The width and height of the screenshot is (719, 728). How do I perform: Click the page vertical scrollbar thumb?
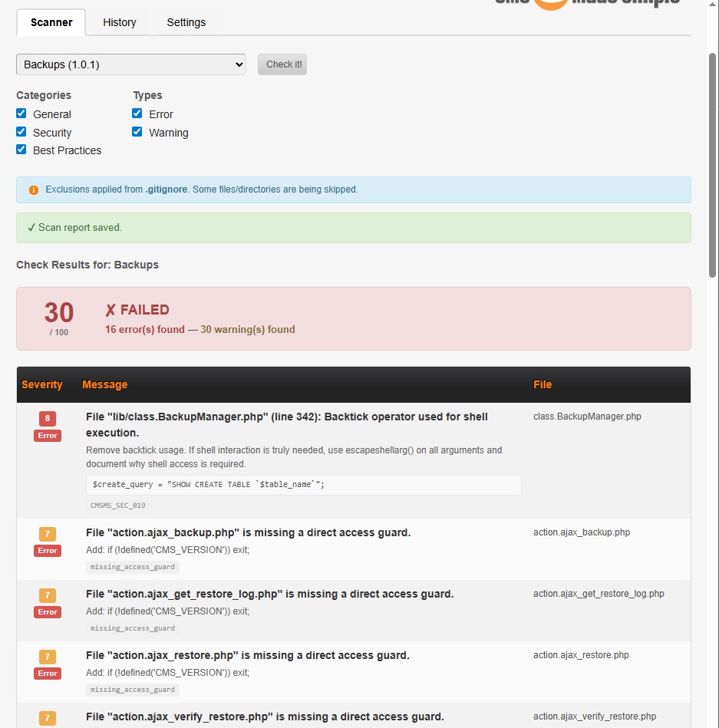(x=713, y=165)
